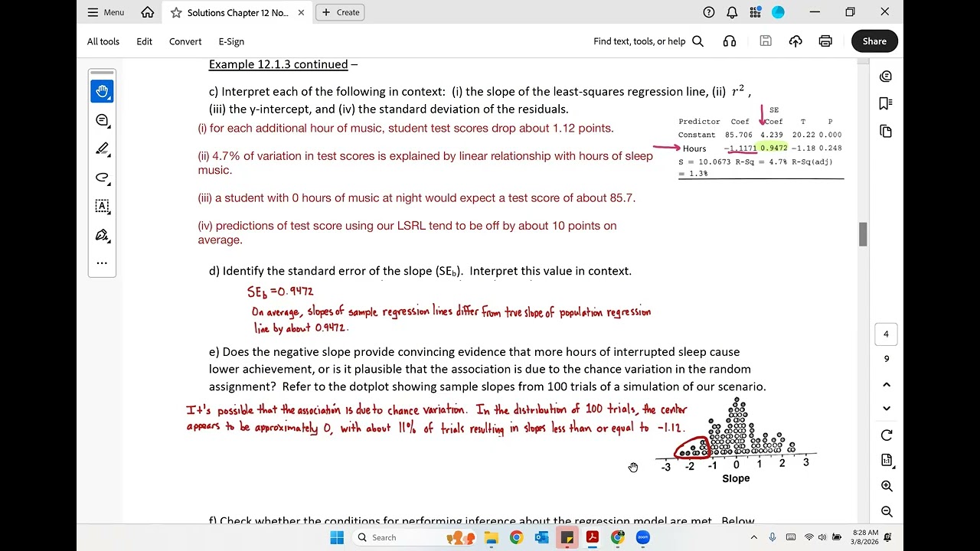Open the Convert menu item
The image size is (980, 551).
(x=185, y=41)
